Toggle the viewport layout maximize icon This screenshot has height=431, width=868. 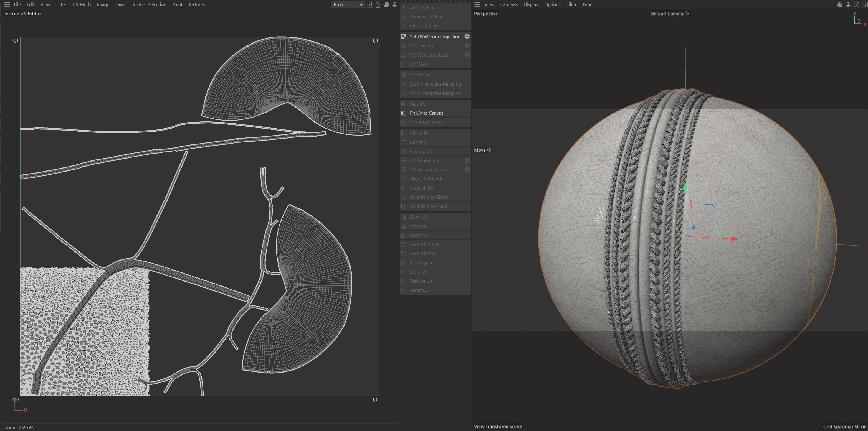point(864,4)
